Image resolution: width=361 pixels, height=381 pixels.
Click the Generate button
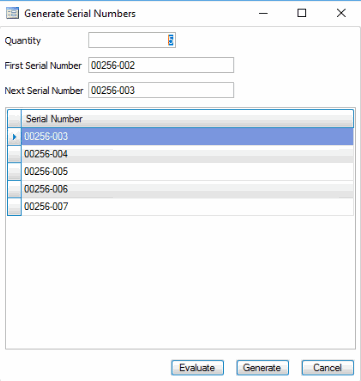click(x=263, y=368)
